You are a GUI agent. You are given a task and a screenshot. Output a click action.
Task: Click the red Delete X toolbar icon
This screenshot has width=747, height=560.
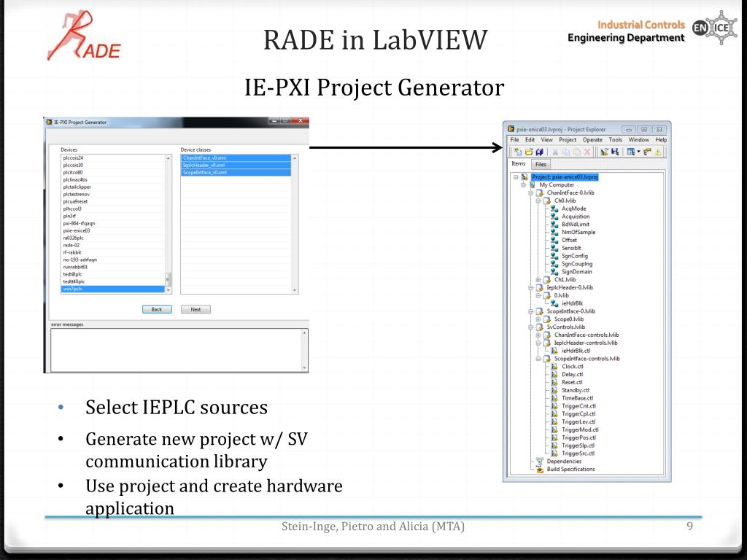(x=587, y=152)
